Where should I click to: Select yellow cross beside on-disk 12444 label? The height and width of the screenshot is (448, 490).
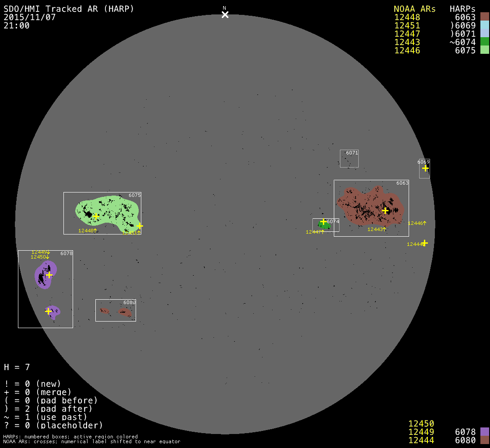click(424, 243)
